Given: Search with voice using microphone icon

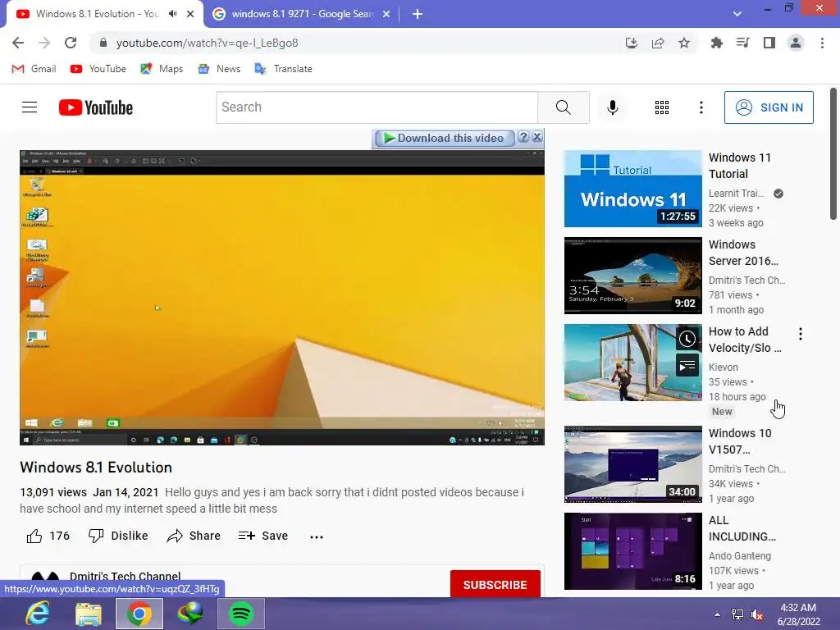Looking at the screenshot, I should point(612,107).
